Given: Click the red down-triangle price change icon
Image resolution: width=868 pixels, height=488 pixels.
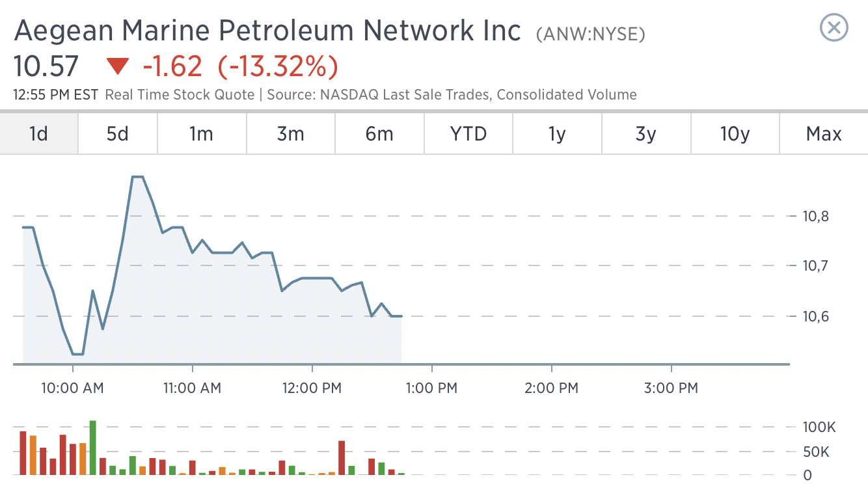Looking at the screenshot, I should (x=118, y=66).
